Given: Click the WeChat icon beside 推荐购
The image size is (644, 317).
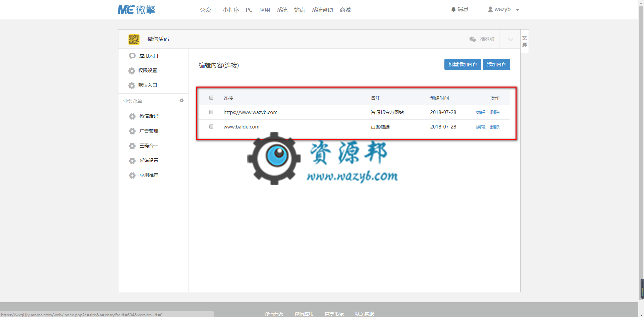Looking at the screenshot, I should [473, 39].
